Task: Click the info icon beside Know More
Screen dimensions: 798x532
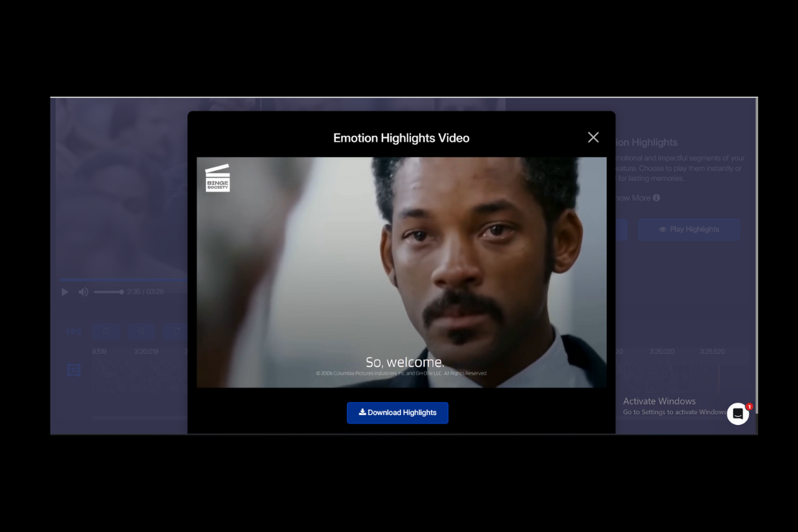Action: 656,198
